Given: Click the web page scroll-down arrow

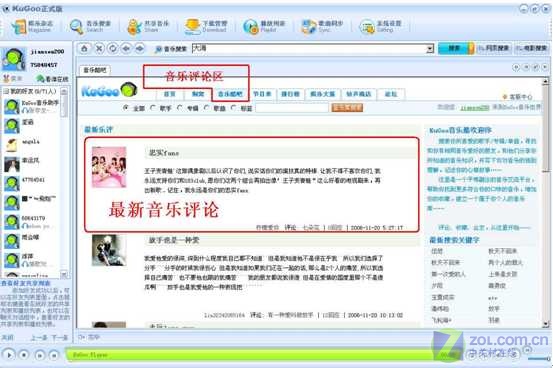Looking at the screenshot, I should point(545,324).
